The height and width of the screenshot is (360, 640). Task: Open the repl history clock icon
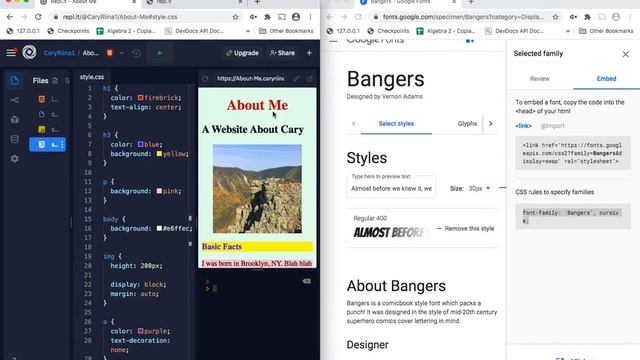pyautogui.click(x=136, y=53)
